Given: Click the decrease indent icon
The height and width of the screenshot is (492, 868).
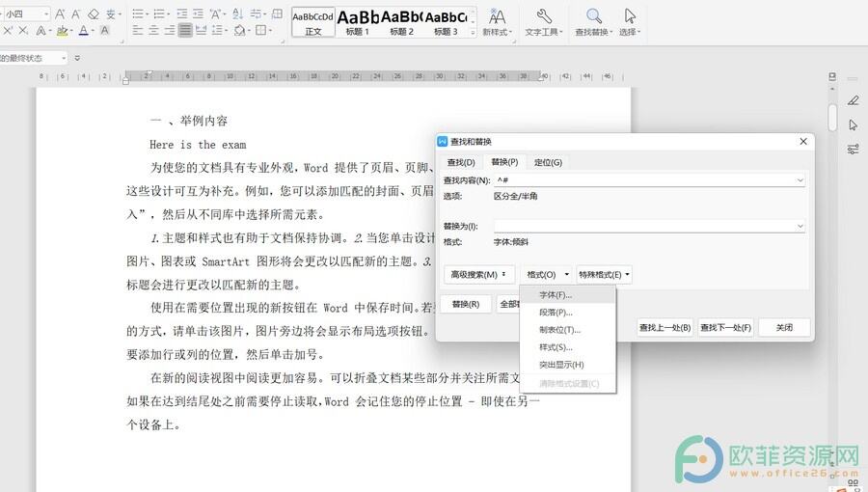Looking at the screenshot, I should click(x=181, y=14).
